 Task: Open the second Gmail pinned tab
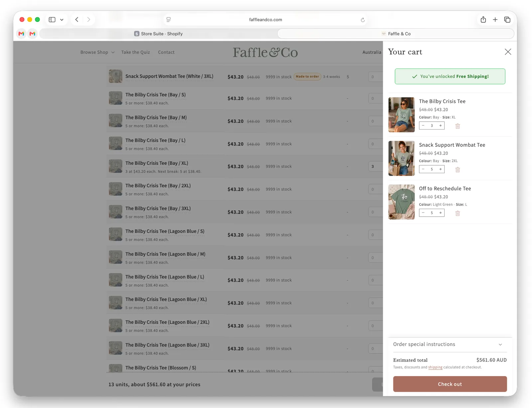click(32, 34)
